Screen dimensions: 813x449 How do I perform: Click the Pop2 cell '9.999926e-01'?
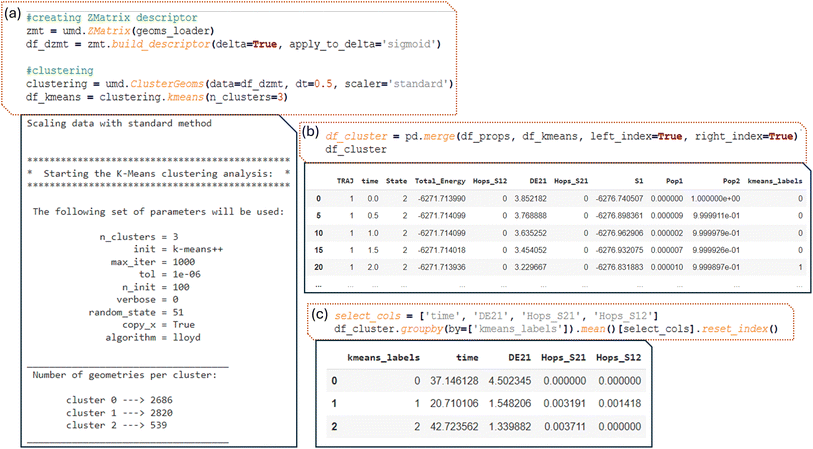pos(716,250)
